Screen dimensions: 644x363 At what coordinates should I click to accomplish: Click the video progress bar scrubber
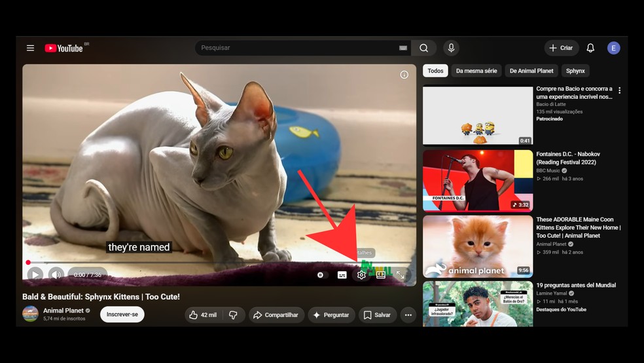28,262
